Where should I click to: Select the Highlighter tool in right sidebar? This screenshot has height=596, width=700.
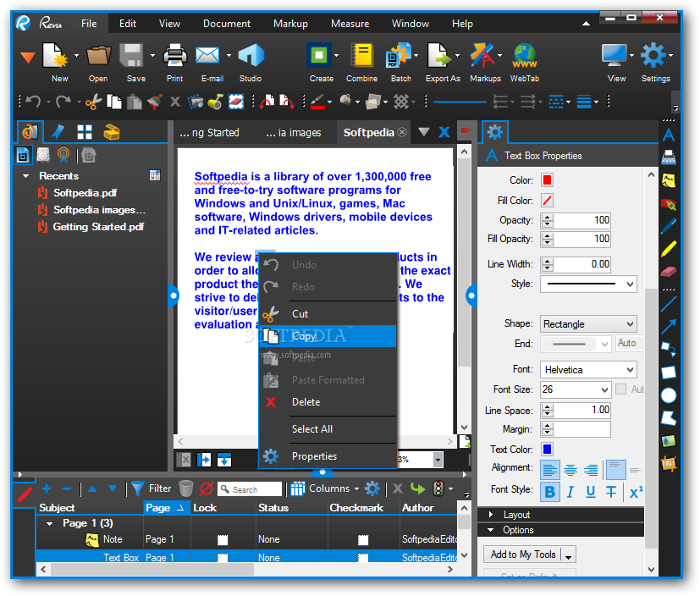669,249
